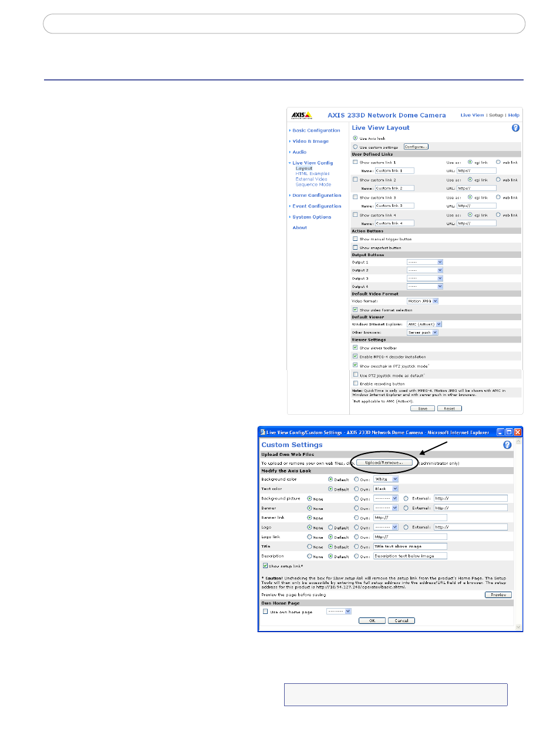The width and height of the screenshot is (560, 742).
Task: Open the Windows Internet Explorer viewer dropdown
Action: pos(424,324)
